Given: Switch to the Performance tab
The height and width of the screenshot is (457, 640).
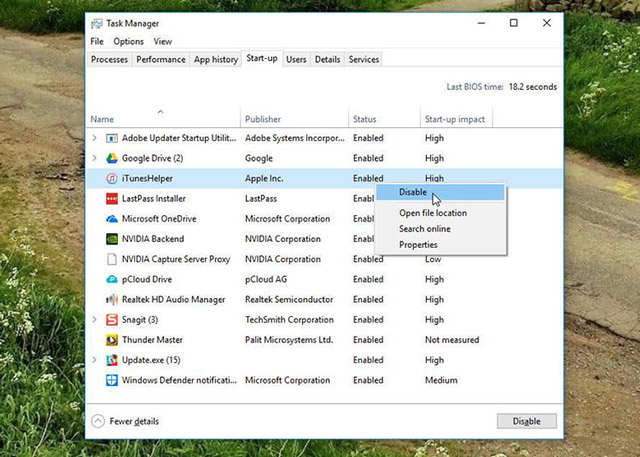Looking at the screenshot, I should [x=161, y=60].
